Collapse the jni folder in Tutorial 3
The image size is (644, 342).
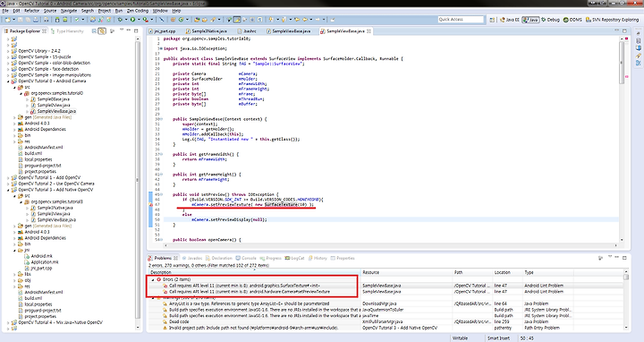point(15,250)
